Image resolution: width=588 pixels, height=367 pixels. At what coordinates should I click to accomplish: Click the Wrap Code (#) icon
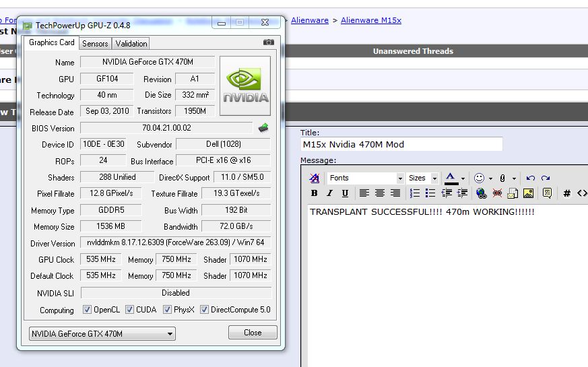(566, 193)
